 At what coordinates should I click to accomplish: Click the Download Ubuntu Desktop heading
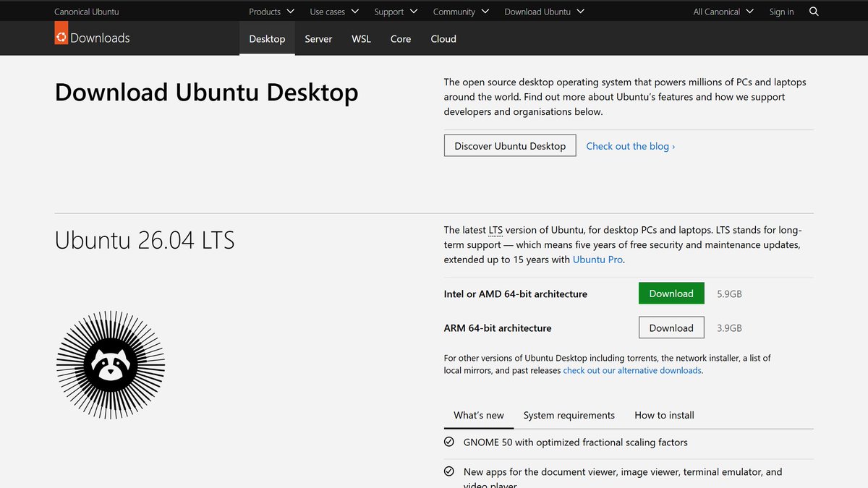[x=206, y=93]
